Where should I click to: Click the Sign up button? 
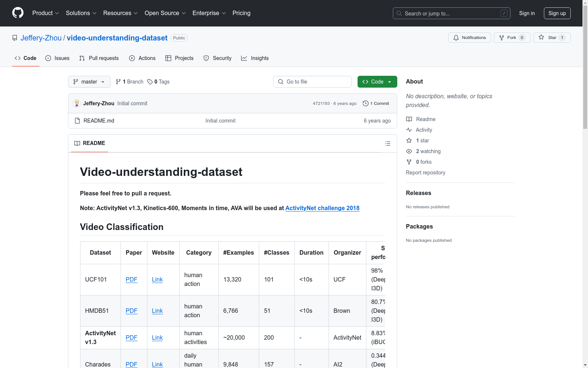click(557, 13)
